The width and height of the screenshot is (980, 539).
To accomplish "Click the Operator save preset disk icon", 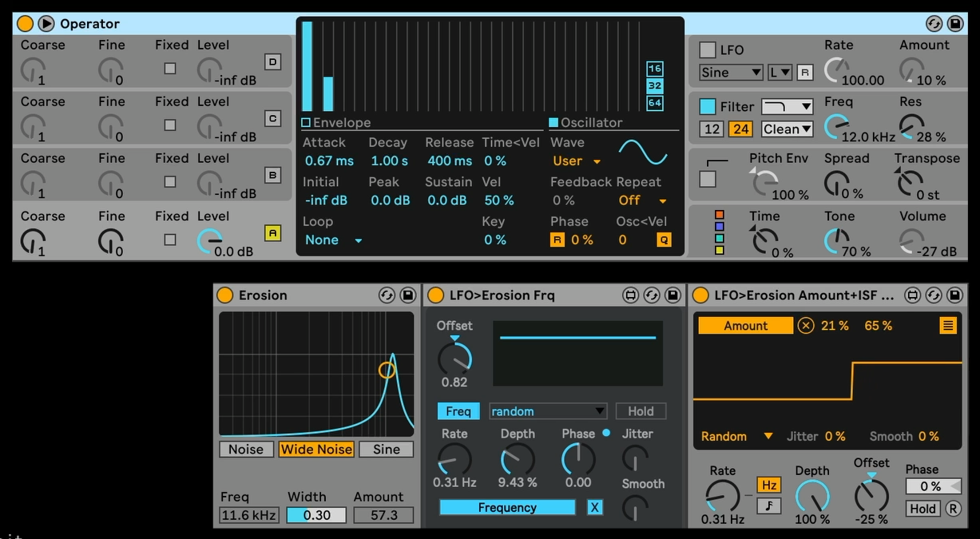I will click(954, 24).
